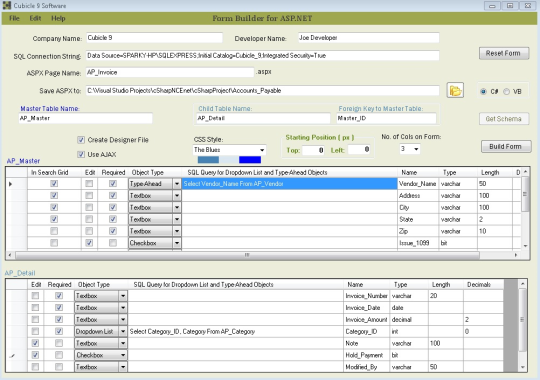This screenshot has width=540, height=380.
Task: Click the Master Table Name field
Action: coord(85,118)
